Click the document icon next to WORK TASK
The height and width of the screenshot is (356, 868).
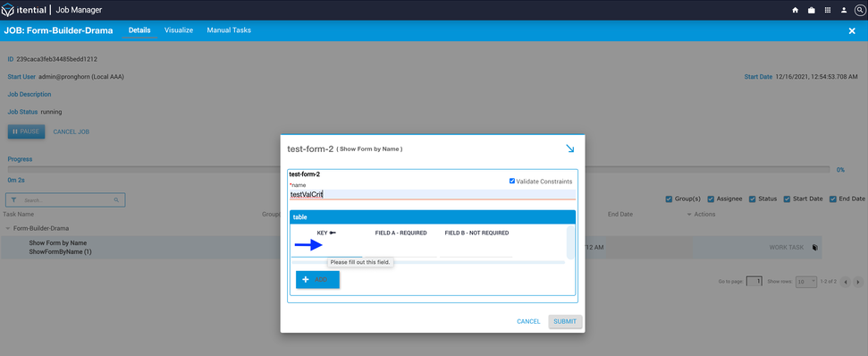click(x=815, y=248)
